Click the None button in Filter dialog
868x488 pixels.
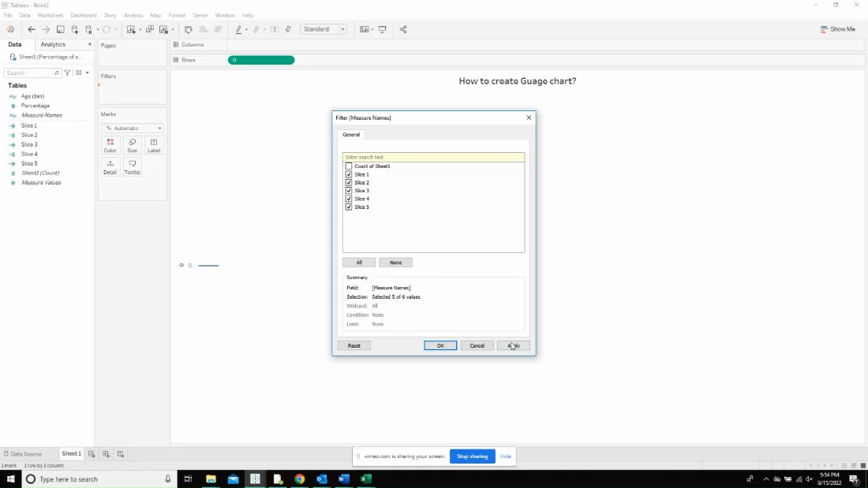(395, 263)
